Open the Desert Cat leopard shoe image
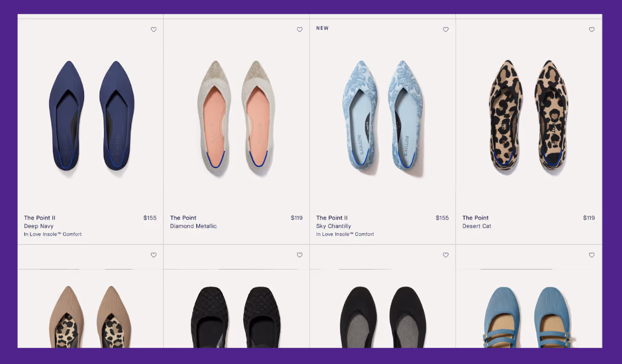The height and width of the screenshot is (364, 622). (529, 117)
